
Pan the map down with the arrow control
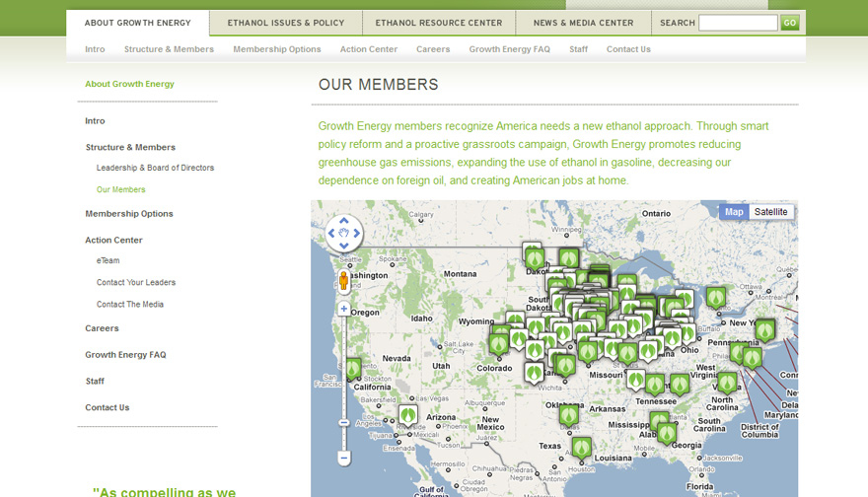(x=344, y=246)
